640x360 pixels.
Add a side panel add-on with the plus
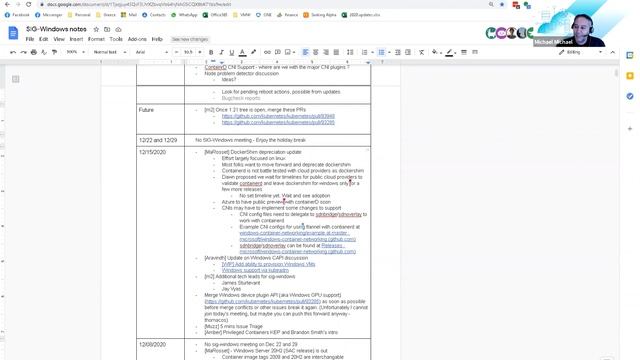(630, 129)
